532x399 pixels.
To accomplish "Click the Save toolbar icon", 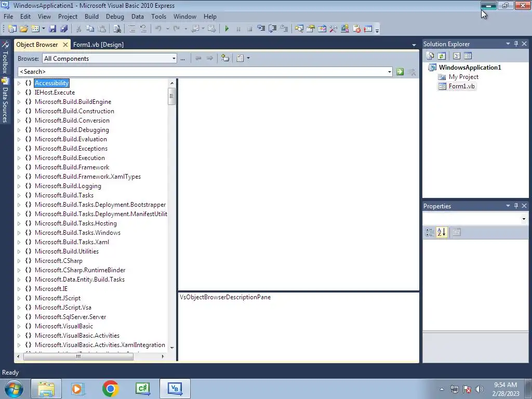I will pos(52,29).
